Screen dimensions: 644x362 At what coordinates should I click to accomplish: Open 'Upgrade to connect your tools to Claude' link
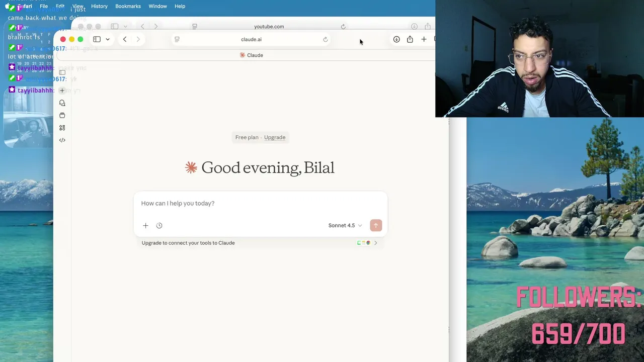click(x=188, y=243)
